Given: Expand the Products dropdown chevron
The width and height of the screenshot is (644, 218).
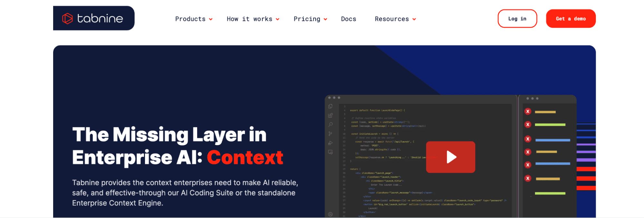Looking at the screenshot, I should click(211, 19).
